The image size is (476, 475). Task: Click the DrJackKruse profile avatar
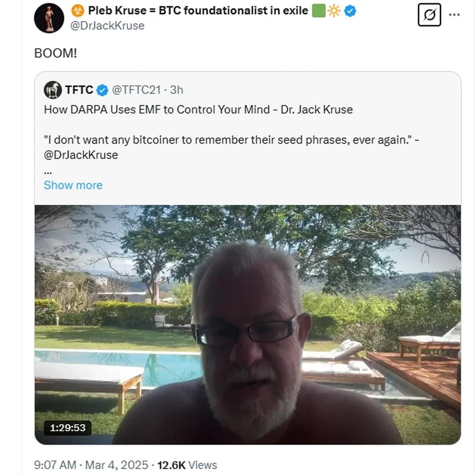point(49,18)
